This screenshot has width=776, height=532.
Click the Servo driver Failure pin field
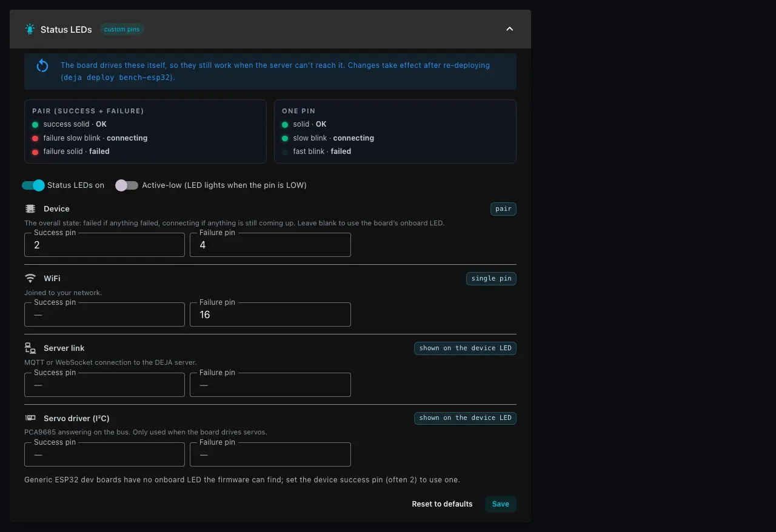tap(270, 454)
